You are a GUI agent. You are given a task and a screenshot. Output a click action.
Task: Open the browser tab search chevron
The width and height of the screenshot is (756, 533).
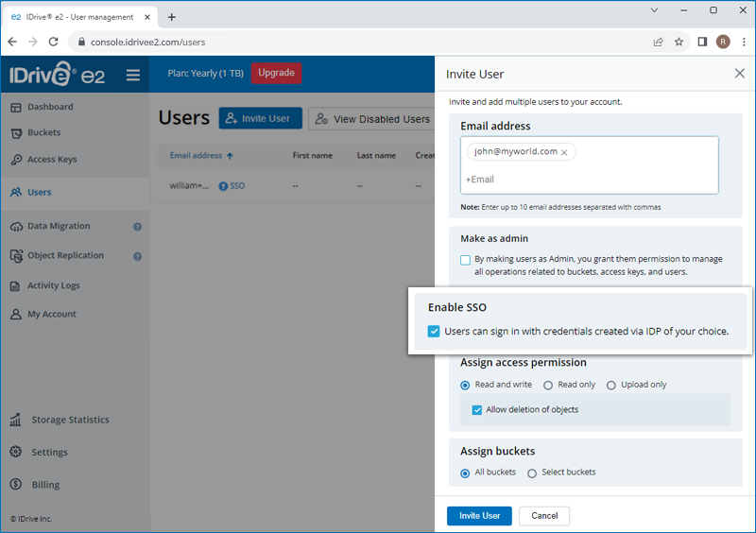click(x=654, y=10)
